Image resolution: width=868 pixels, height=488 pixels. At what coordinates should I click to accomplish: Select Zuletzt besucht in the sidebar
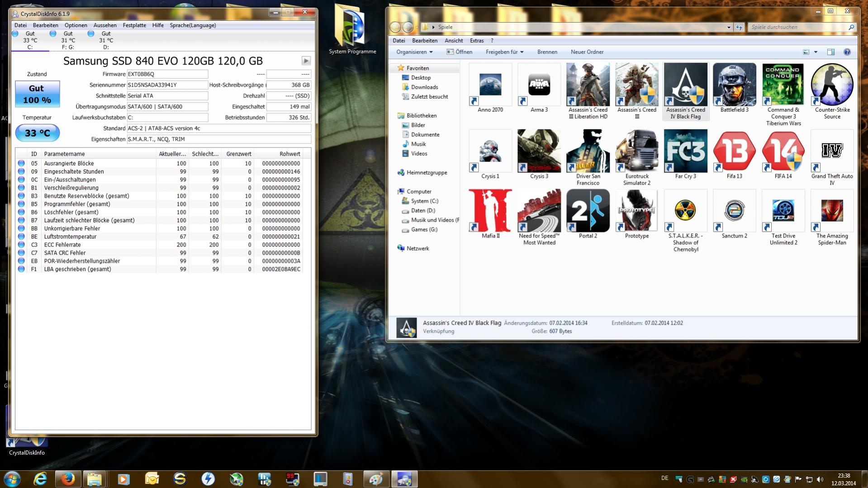(x=429, y=97)
